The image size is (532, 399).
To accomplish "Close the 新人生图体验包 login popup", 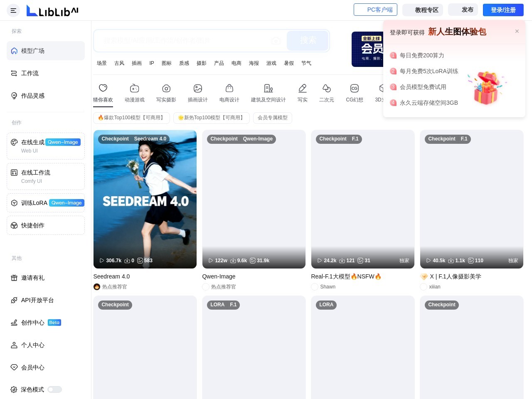I will (517, 31).
